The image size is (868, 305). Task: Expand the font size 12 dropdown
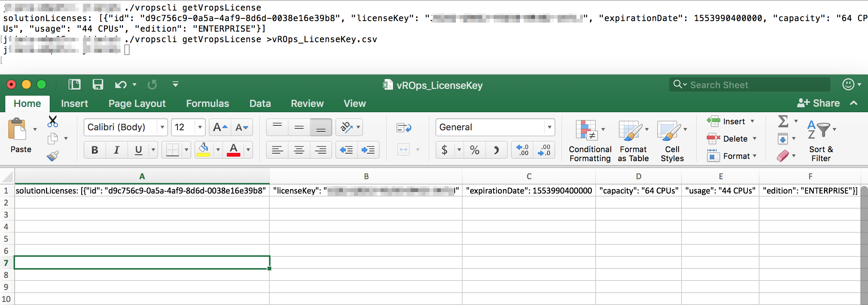200,127
